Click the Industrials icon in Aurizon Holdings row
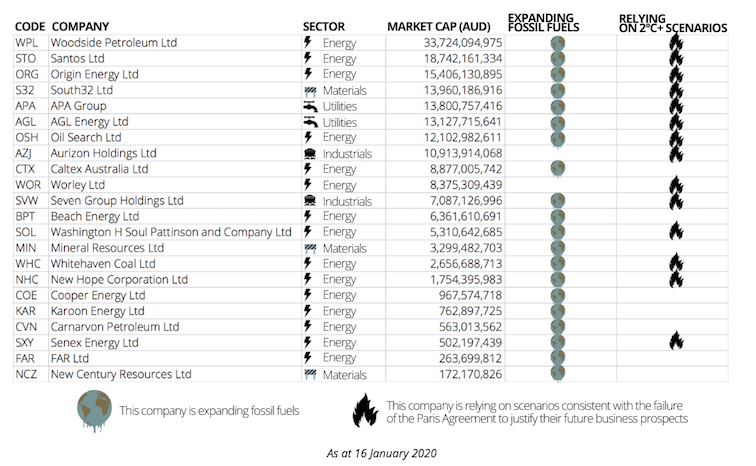The height and width of the screenshot is (466, 756). click(309, 154)
